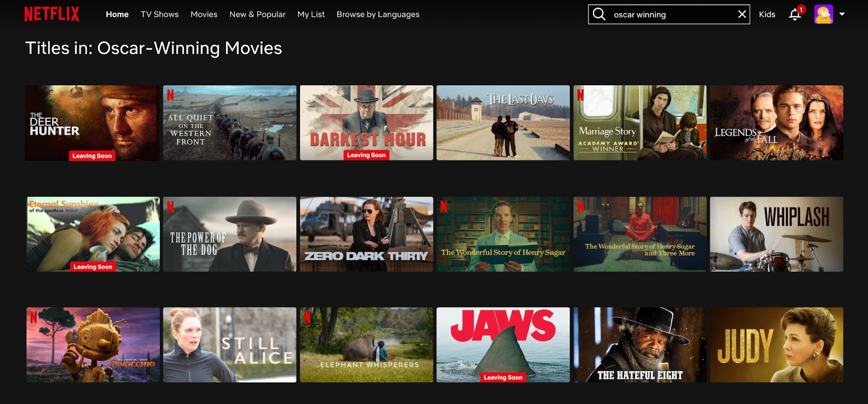Click the profile avatar icon

(x=824, y=14)
